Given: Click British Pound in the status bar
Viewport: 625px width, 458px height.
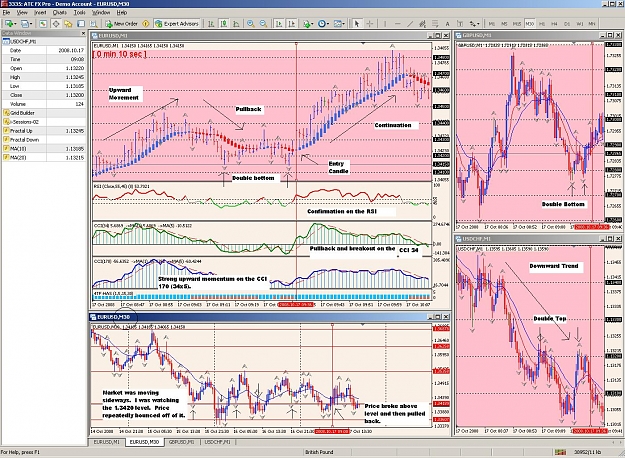Looking at the screenshot, I should pyautogui.click(x=319, y=452).
